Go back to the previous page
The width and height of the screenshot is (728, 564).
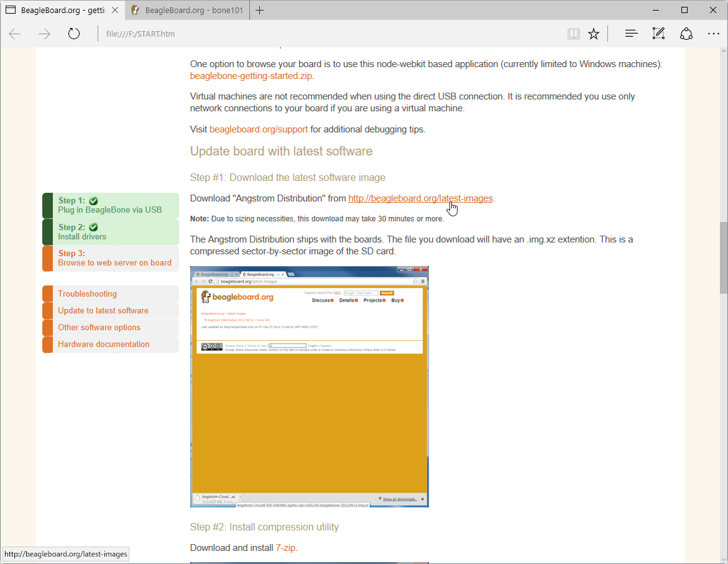(x=15, y=34)
